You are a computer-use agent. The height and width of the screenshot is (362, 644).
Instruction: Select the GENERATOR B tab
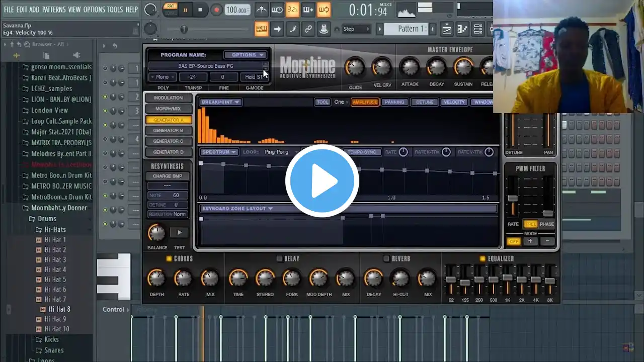[169, 131]
